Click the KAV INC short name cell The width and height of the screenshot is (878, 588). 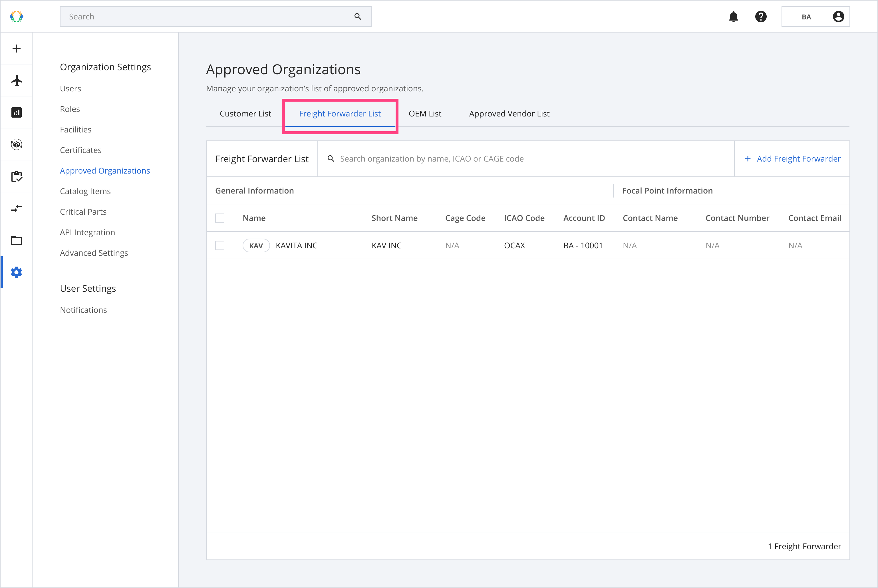coord(386,245)
